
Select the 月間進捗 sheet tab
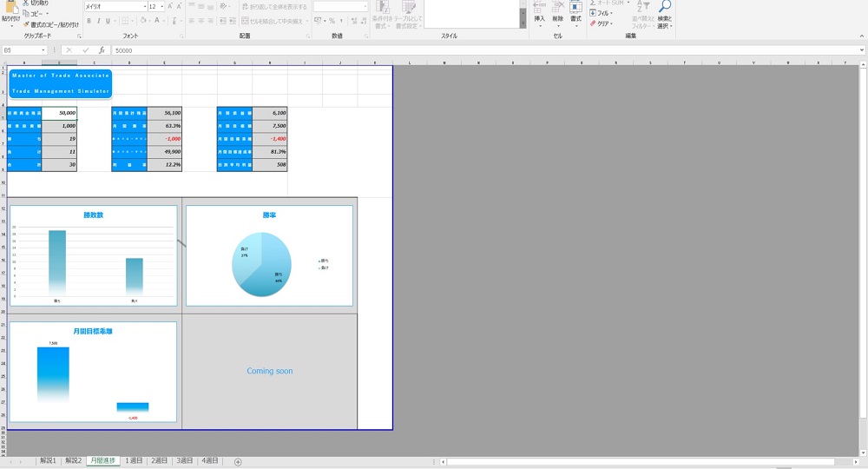[x=103, y=460]
